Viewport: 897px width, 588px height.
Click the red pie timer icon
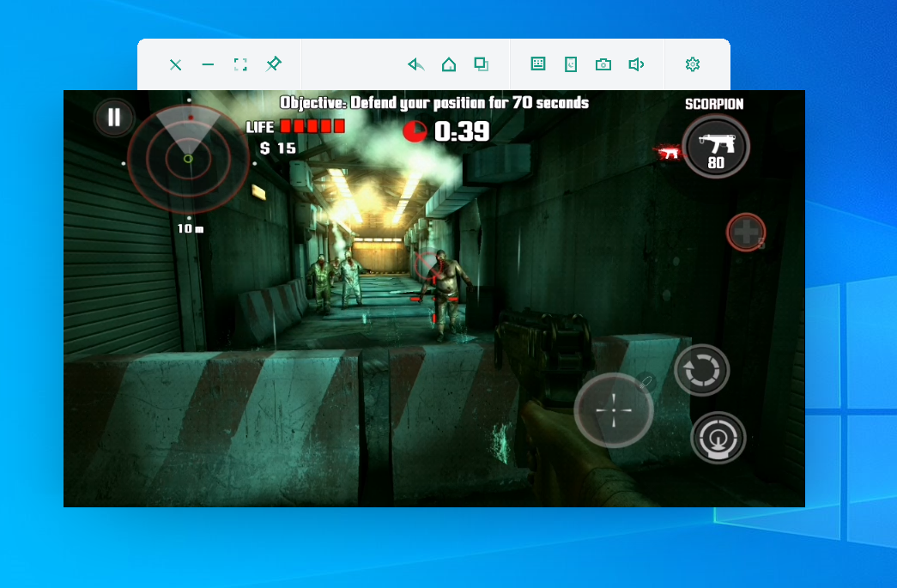coord(415,131)
